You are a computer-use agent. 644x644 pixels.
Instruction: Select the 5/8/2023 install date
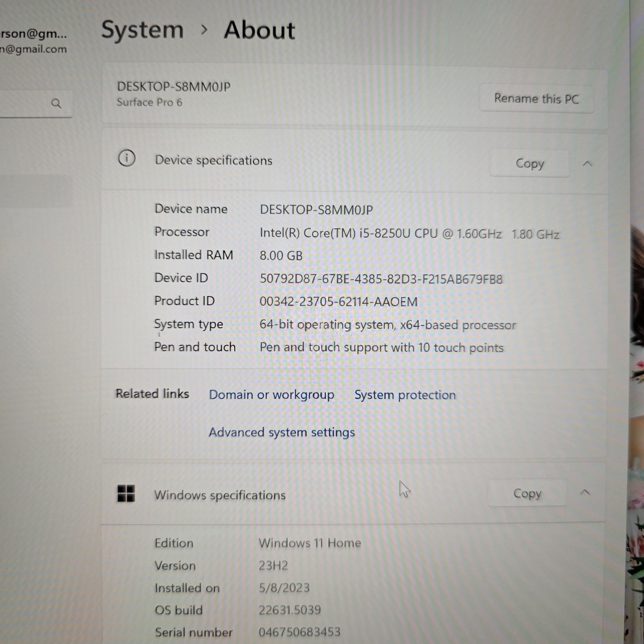(x=284, y=588)
